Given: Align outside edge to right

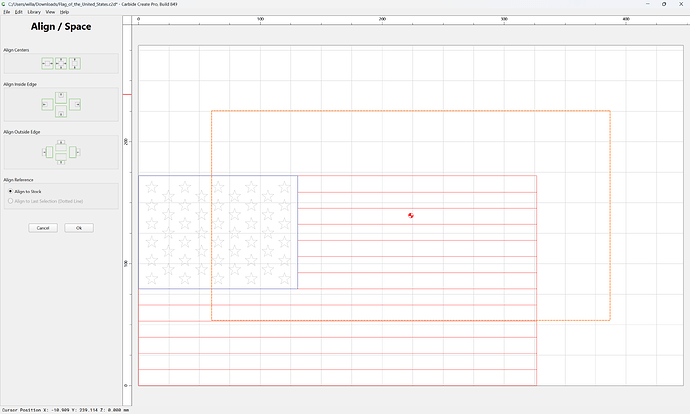Looking at the screenshot, I should pyautogui.click(x=74, y=152).
